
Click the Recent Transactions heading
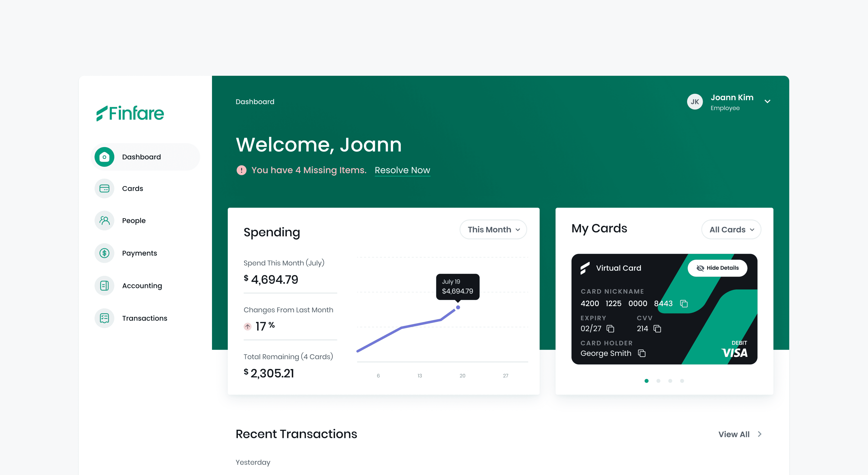(296, 434)
